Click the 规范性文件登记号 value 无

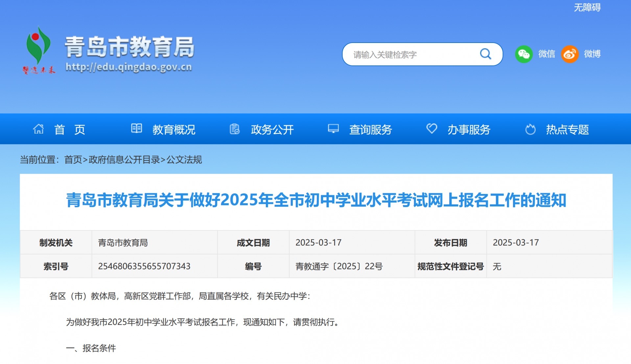pyautogui.click(x=497, y=266)
